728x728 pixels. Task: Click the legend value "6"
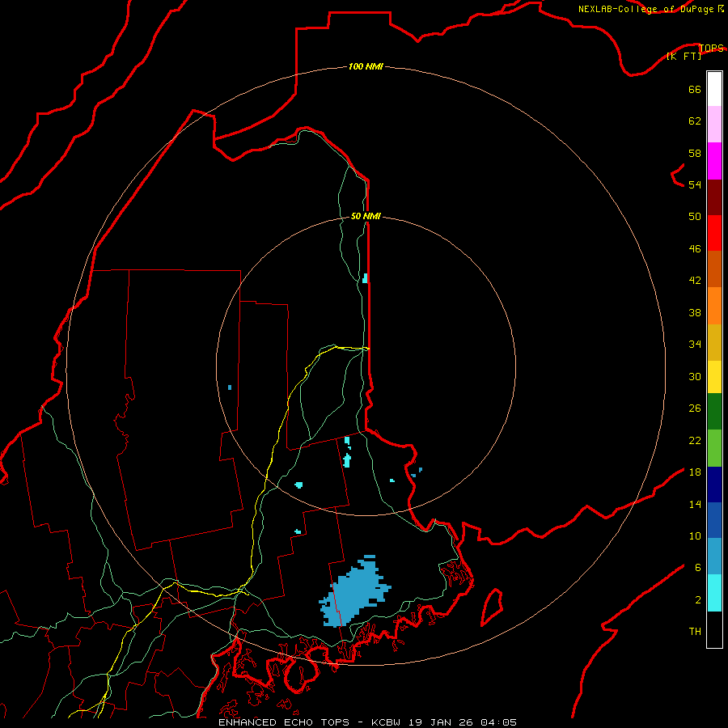coord(697,568)
